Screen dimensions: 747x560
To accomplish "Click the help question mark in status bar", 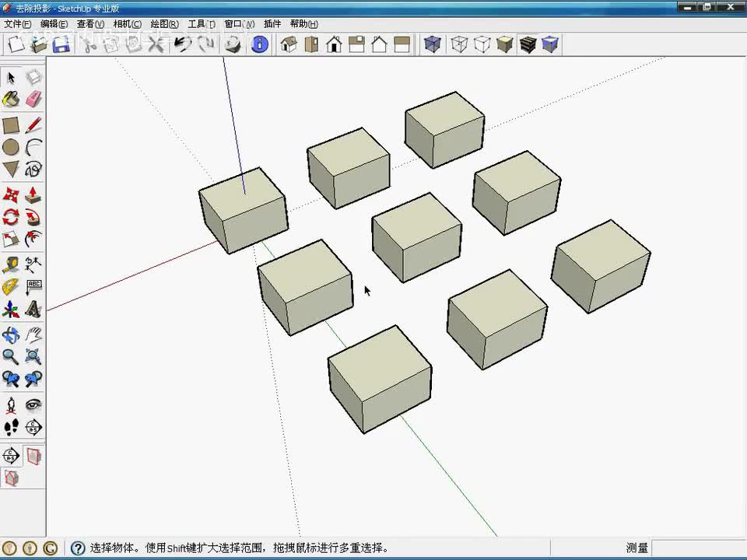I will point(78,548).
